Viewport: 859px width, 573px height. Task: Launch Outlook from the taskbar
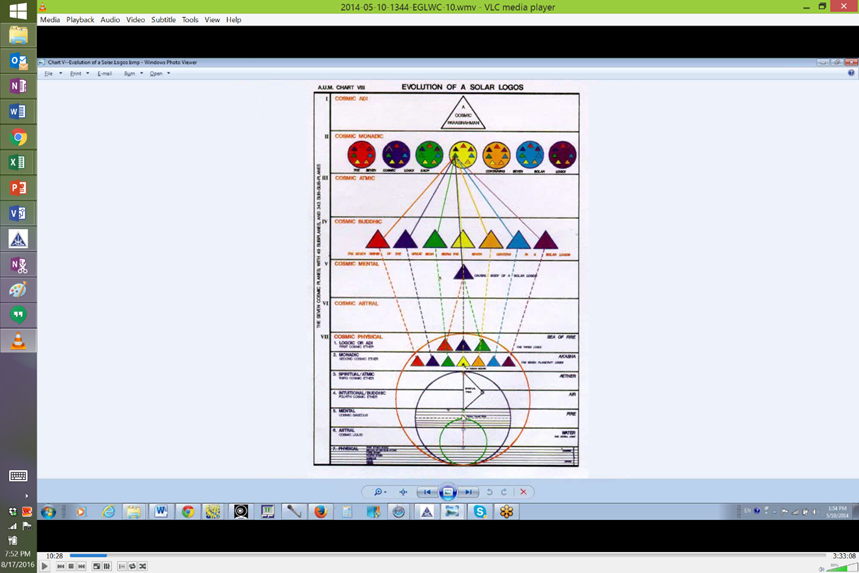tap(18, 61)
